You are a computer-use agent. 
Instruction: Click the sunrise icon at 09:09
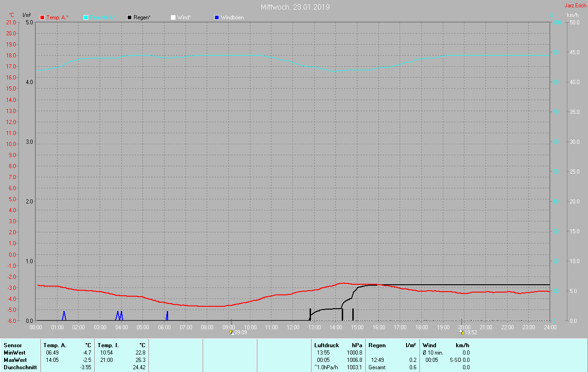(x=232, y=332)
